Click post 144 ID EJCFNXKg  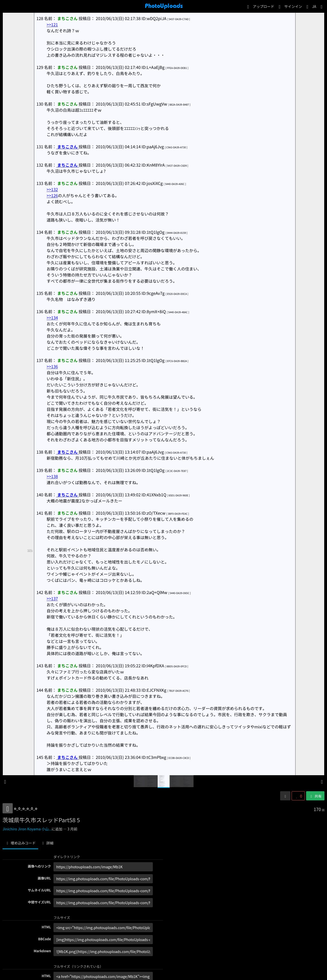[x=154, y=690]
